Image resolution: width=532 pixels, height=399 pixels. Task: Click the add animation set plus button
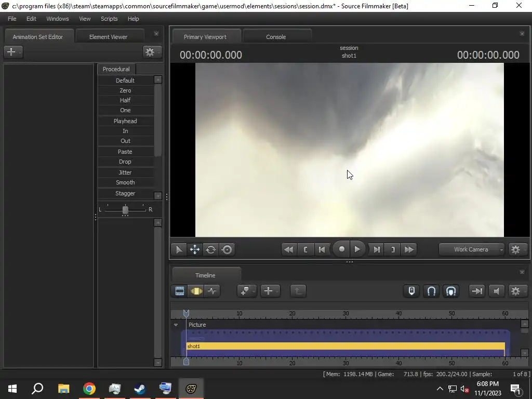pyautogui.click(x=13, y=52)
